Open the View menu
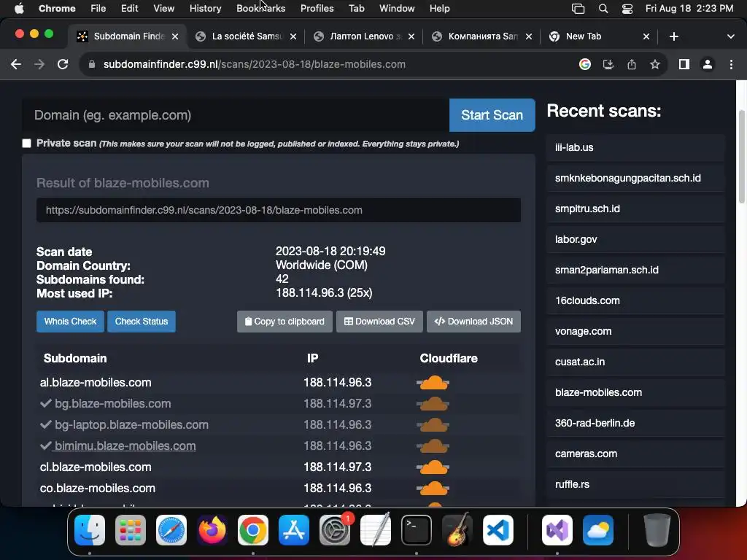 point(163,9)
